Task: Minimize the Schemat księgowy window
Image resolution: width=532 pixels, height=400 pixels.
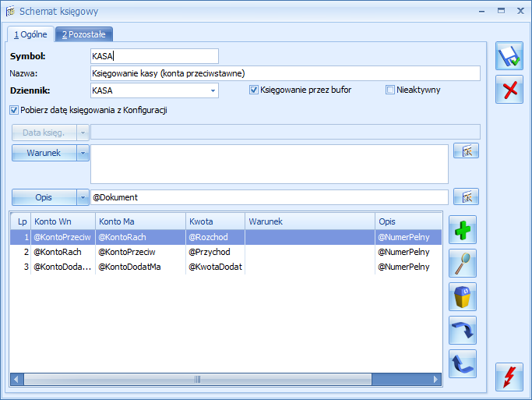Action: [482, 11]
